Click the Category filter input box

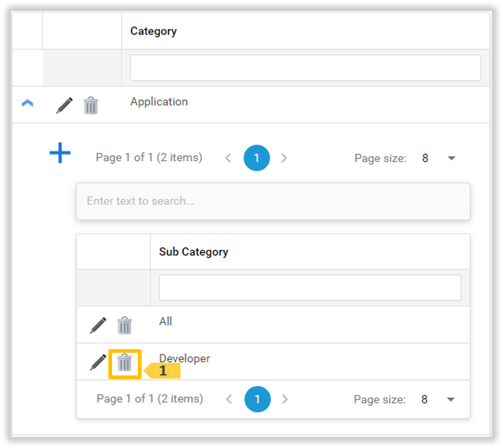[305, 68]
